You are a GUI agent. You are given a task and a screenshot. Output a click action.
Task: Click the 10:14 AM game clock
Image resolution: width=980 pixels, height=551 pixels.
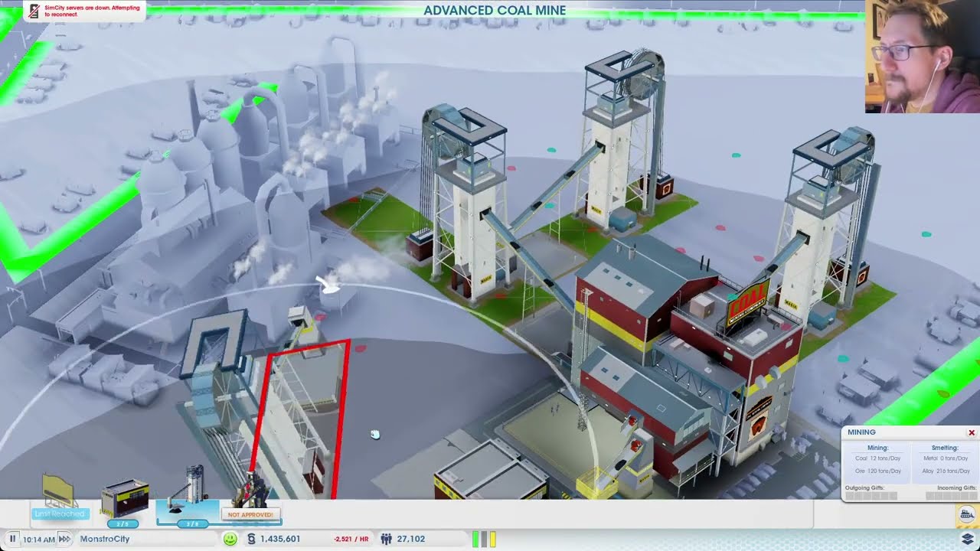[38, 539]
